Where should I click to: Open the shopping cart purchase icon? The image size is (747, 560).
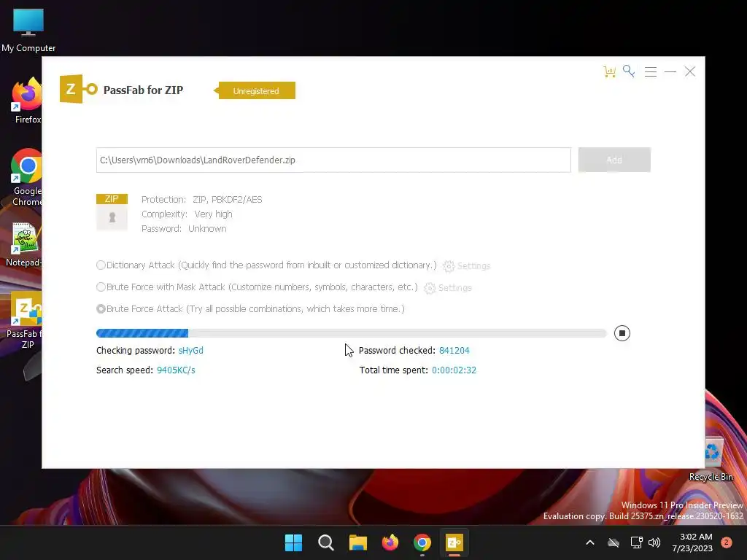[609, 71]
